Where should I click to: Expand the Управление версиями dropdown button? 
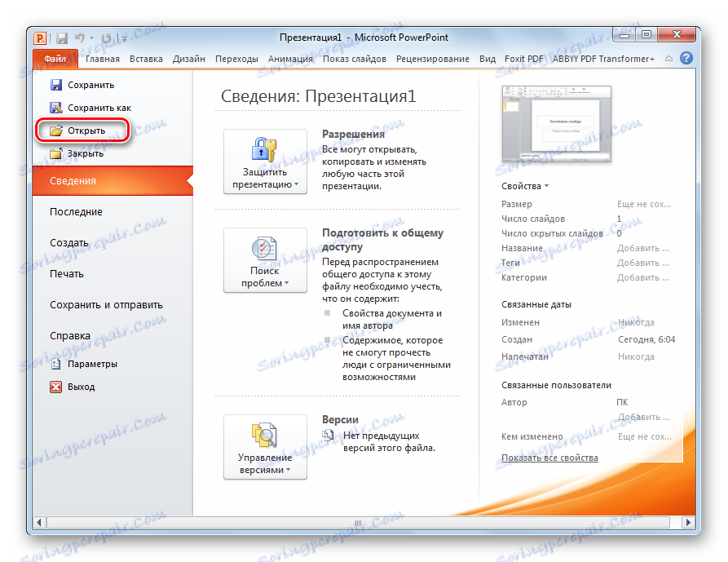(265, 447)
